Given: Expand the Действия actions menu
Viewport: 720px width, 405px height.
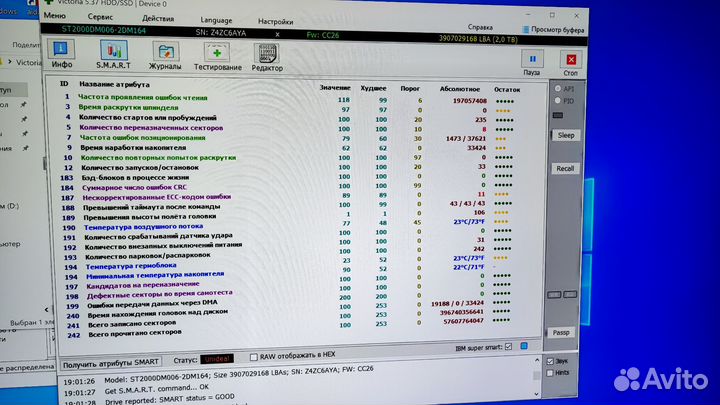Looking at the screenshot, I should point(157,18).
